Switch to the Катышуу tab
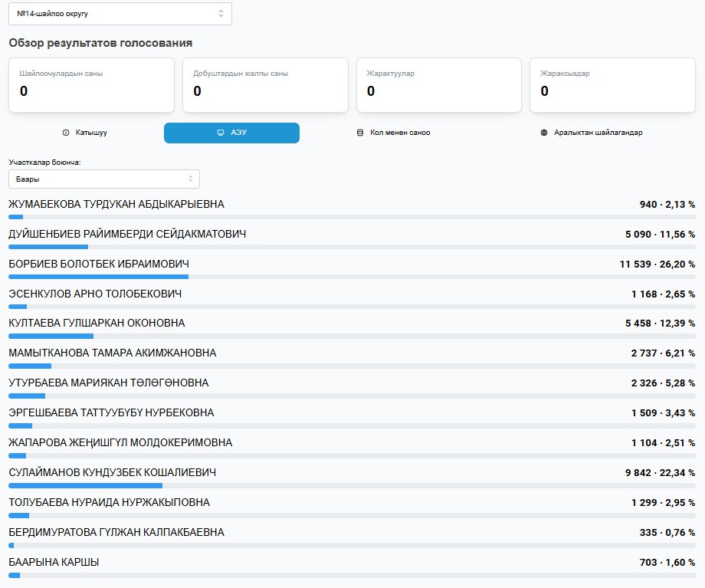The image size is (705, 588). (84, 133)
